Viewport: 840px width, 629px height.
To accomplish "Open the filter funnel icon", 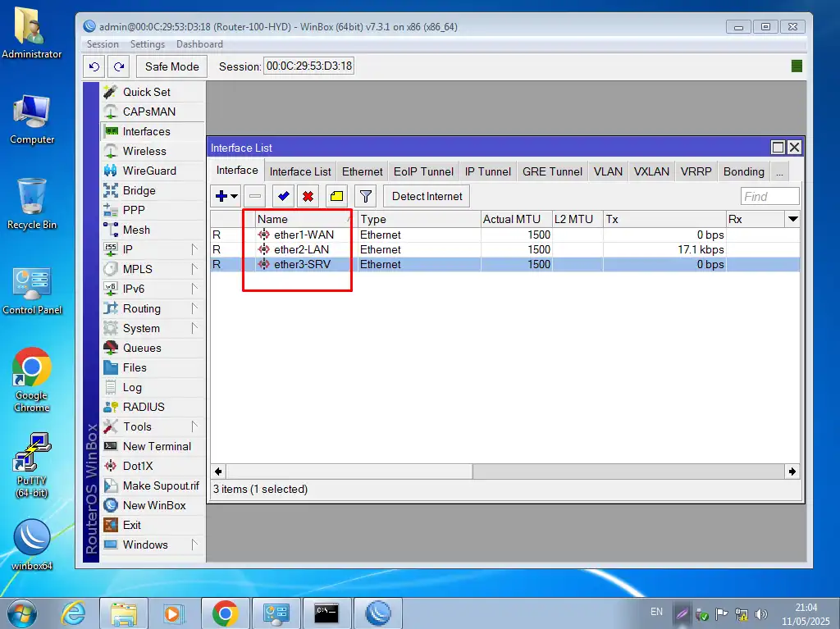I will [365, 196].
